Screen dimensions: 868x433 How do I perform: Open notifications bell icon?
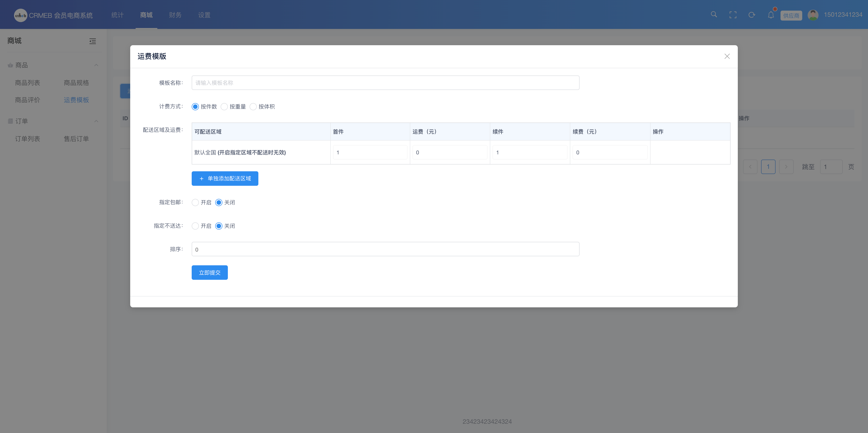[771, 15]
